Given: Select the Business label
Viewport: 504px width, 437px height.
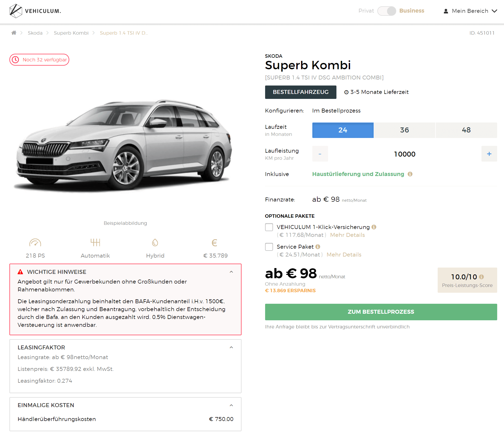Looking at the screenshot, I should click(x=412, y=11).
